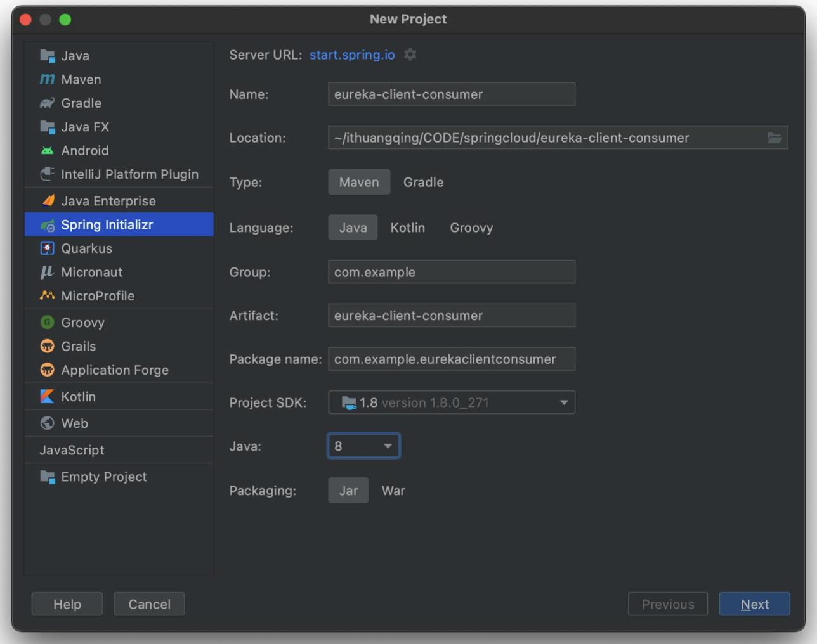Image resolution: width=817 pixels, height=644 pixels.
Task: Set packaging to War
Action: (393, 491)
